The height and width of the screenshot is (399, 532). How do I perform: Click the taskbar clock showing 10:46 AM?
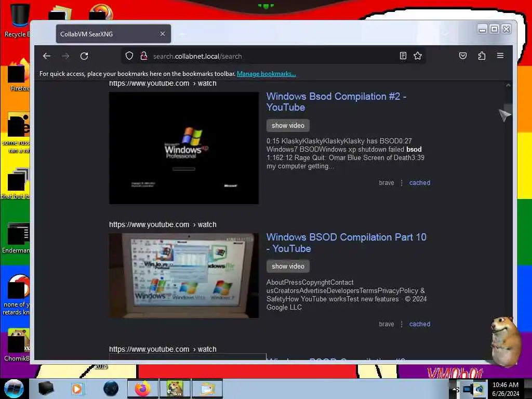[506, 389]
